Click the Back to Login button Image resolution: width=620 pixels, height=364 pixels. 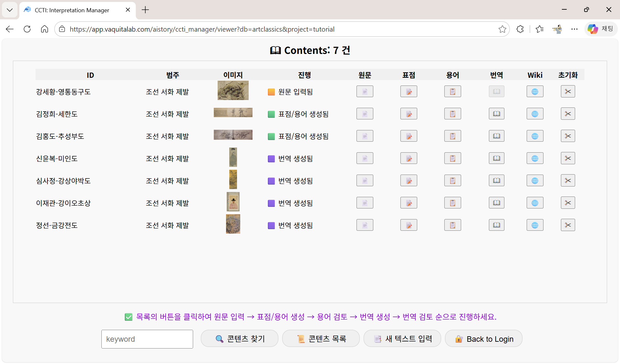[x=483, y=339]
